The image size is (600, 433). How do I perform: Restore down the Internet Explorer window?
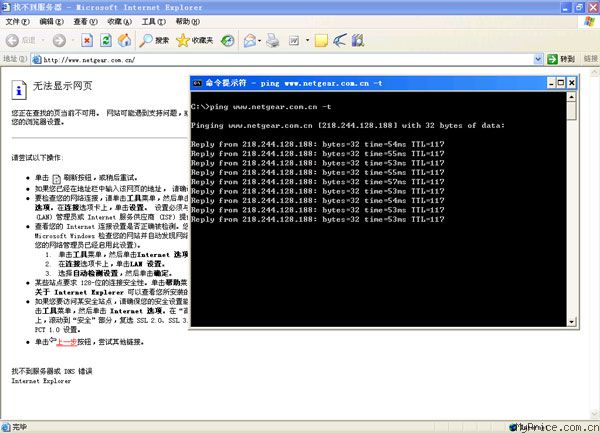click(x=580, y=7)
